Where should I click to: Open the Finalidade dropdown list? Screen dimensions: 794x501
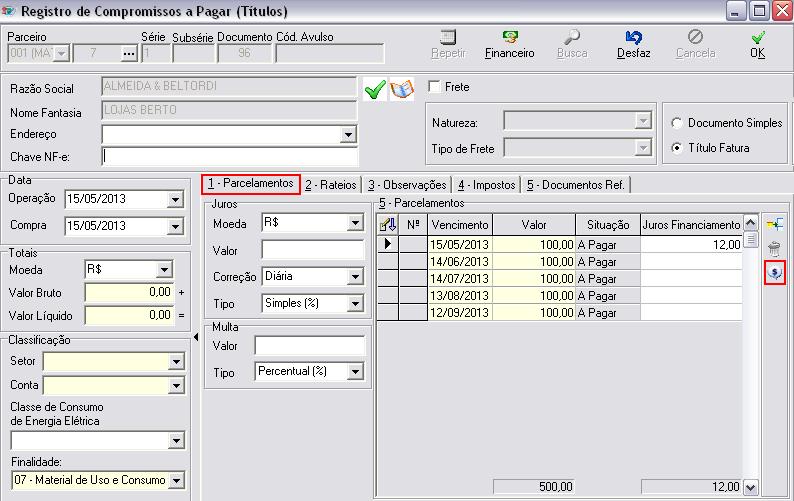[x=176, y=481]
